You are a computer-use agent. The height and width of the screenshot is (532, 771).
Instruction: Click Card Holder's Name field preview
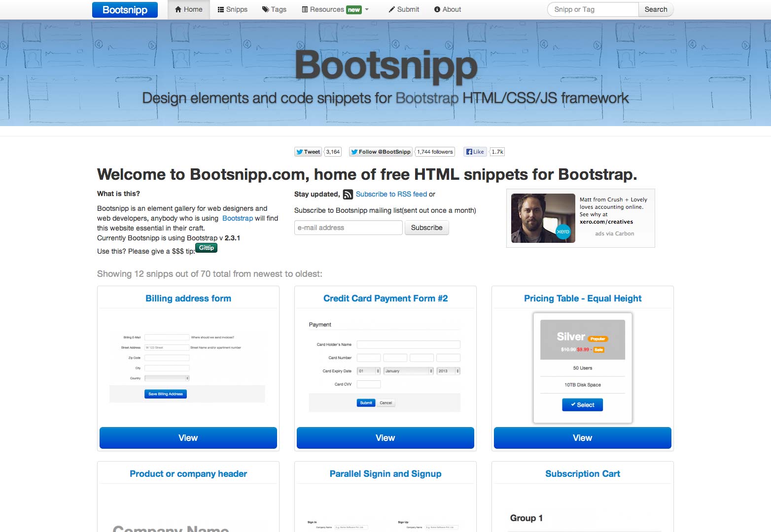point(409,345)
